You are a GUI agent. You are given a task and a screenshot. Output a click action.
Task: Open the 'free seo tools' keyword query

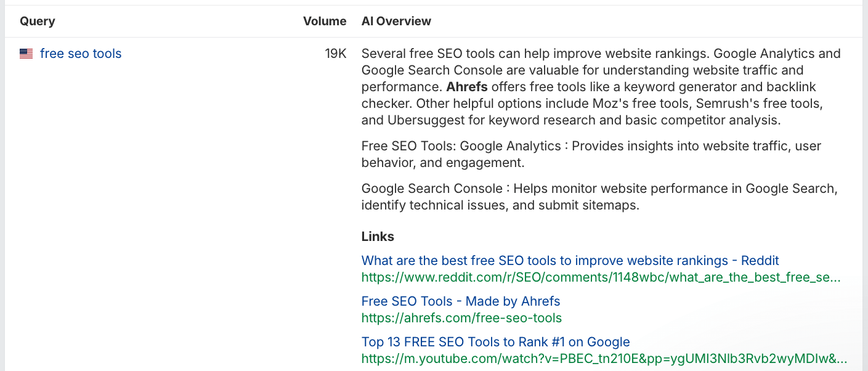point(80,54)
